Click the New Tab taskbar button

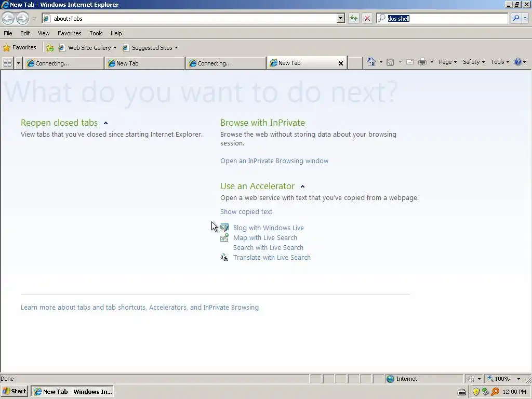(72, 392)
